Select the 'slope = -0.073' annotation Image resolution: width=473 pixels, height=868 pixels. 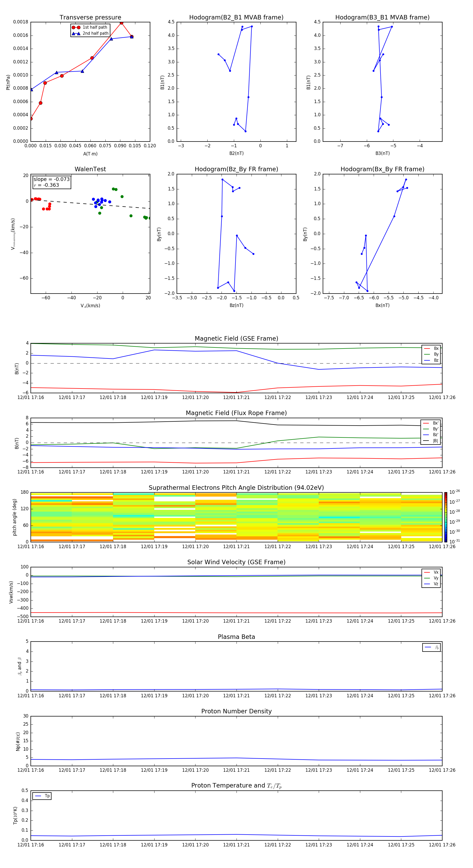click(52, 179)
